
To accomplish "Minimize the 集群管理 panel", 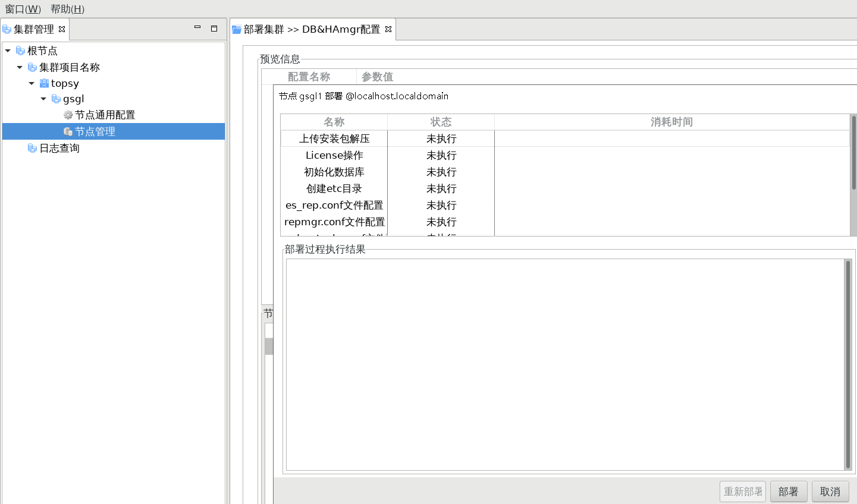I will tap(197, 28).
